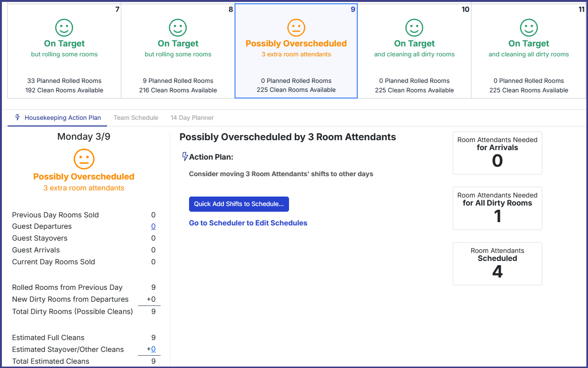
Task: Click Room Attendants Needed for All Dirty Rooms card
Action: pyautogui.click(x=497, y=208)
